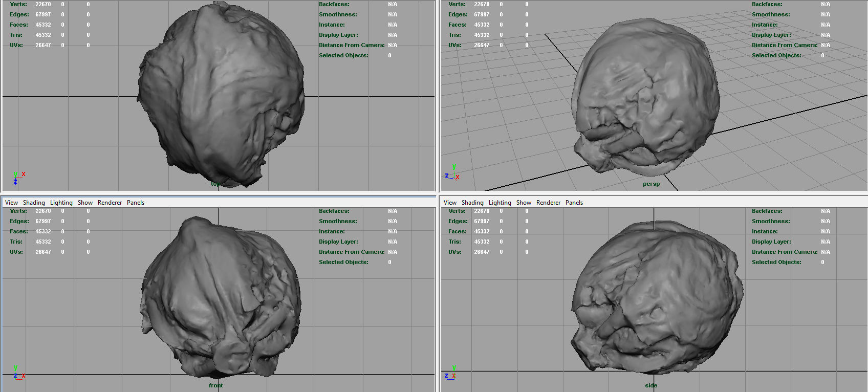
Task: Open the Renderer menu of the front view panel
Action: point(110,203)
